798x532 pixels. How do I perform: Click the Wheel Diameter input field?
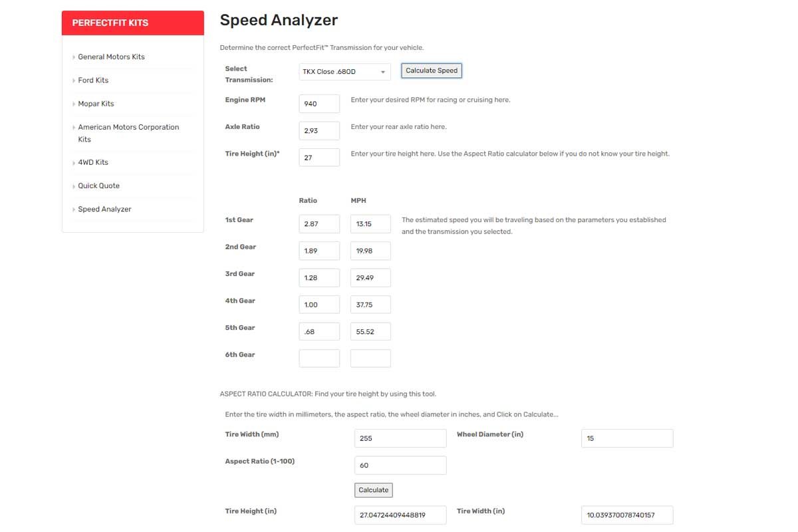627,438
